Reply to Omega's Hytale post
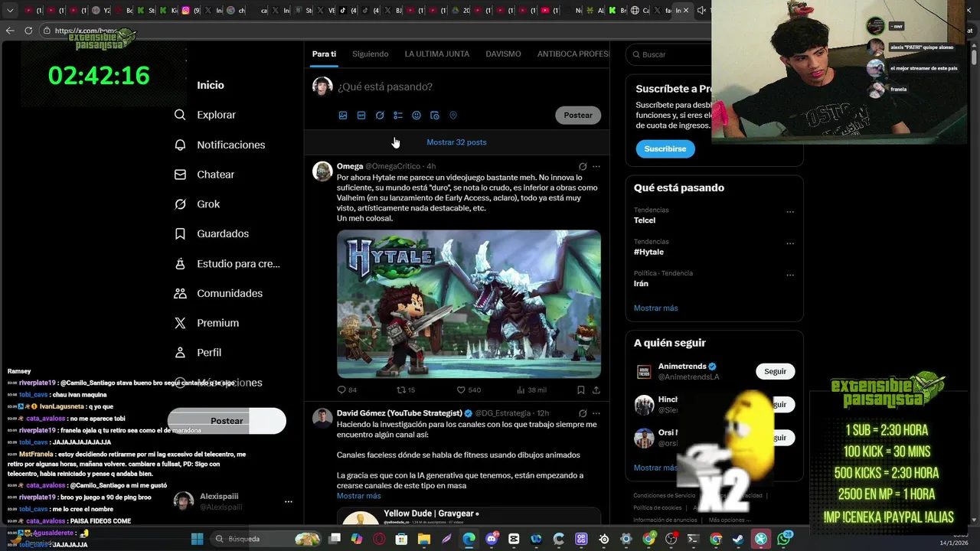The image size is (980, 551). [x=347, y=390]
